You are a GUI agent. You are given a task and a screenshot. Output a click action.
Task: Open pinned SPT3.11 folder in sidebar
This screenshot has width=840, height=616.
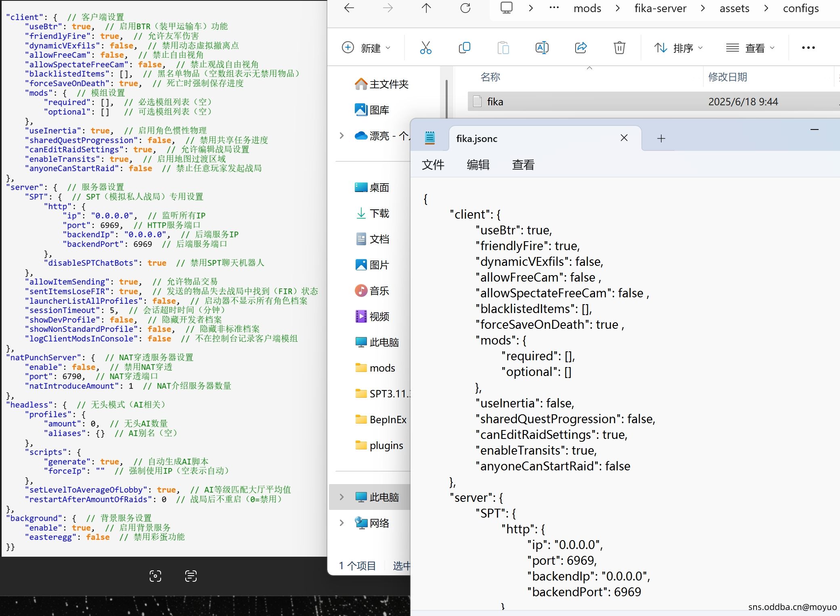pos(382,394)
